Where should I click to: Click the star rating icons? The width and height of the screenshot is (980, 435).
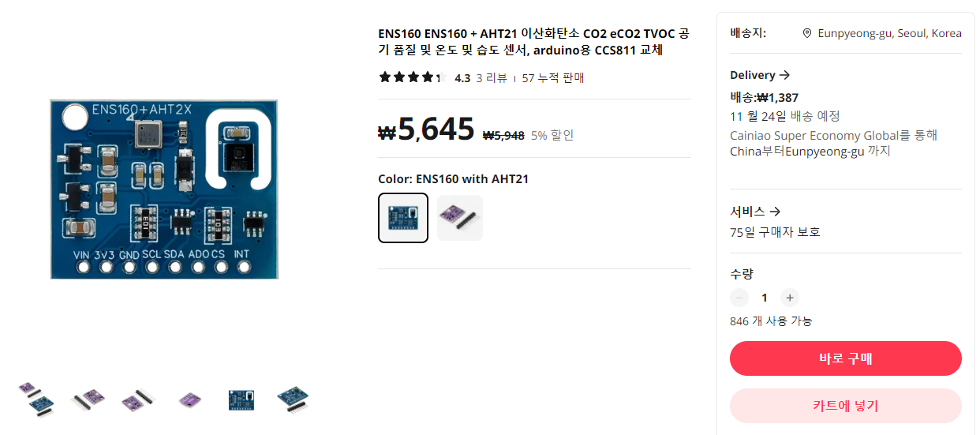tap(413, 77)
